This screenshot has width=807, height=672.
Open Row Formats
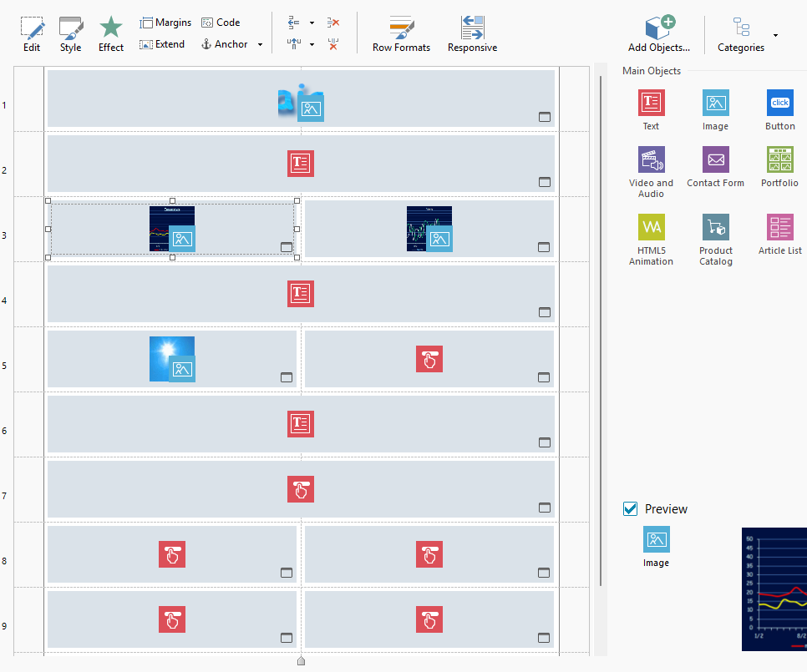[x=401, y=34]
